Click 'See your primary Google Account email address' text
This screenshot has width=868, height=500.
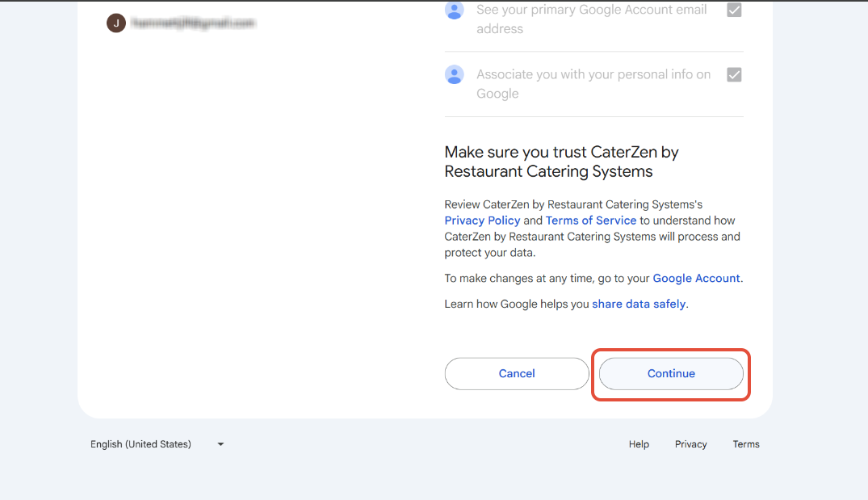click(x=591, y=19)
